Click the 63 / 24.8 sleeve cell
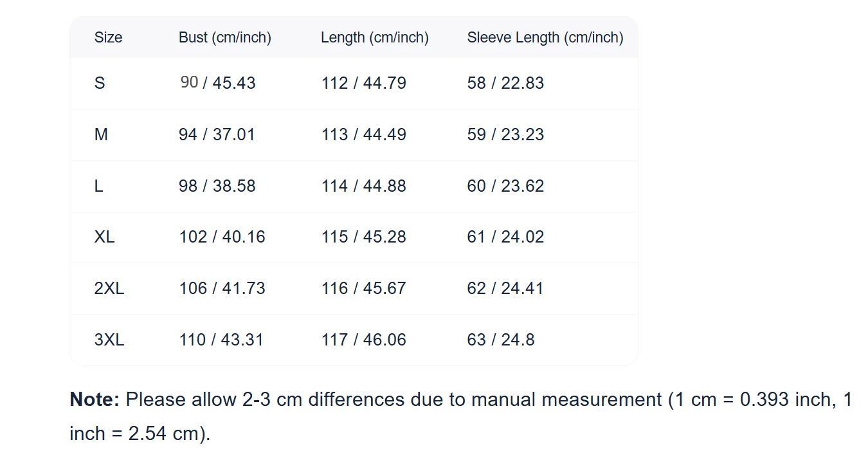This screenshot has height=469, width=868. [x=501, y=340]
